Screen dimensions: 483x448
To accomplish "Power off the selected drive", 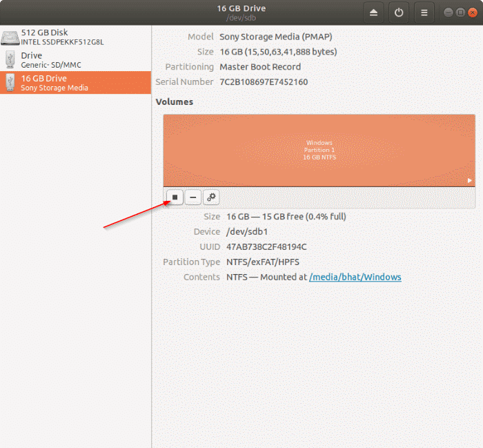I will (x=399, y=12).
